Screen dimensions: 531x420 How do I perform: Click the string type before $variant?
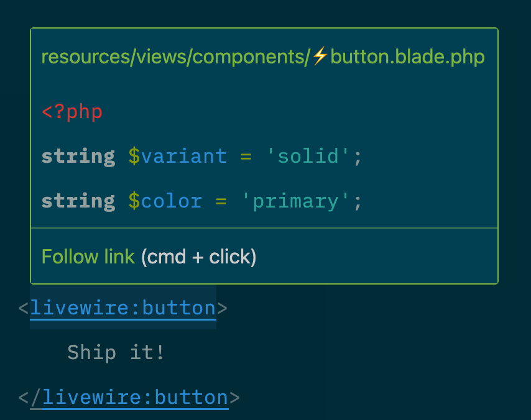78,155
